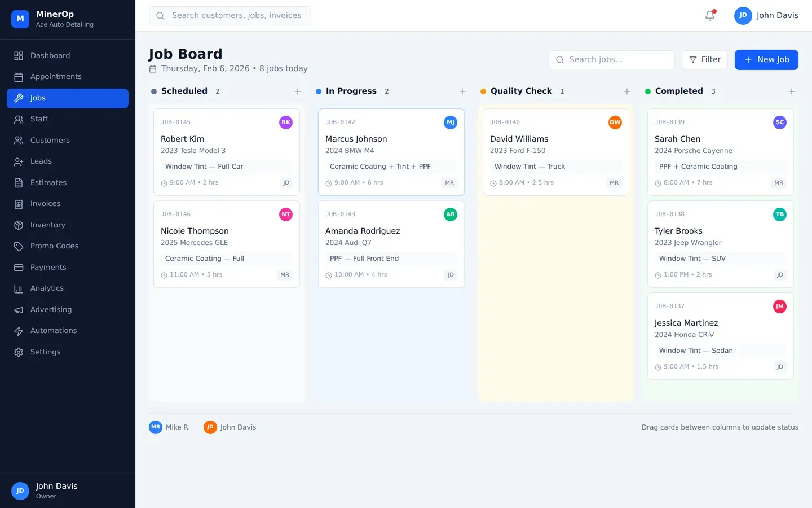Open the notification bell
This screenshot has width=812, height=508.
[x=709, y=15]
